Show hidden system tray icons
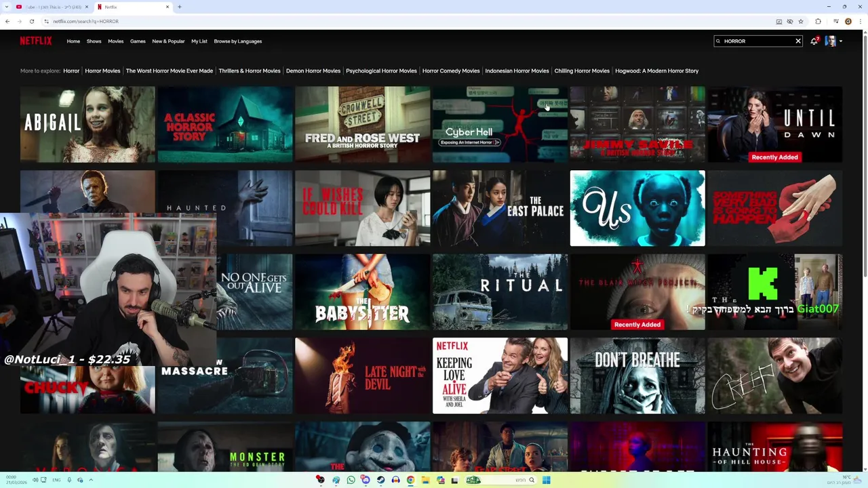The height and width of the screenshot is (488, 868). [x=91, y=480]
